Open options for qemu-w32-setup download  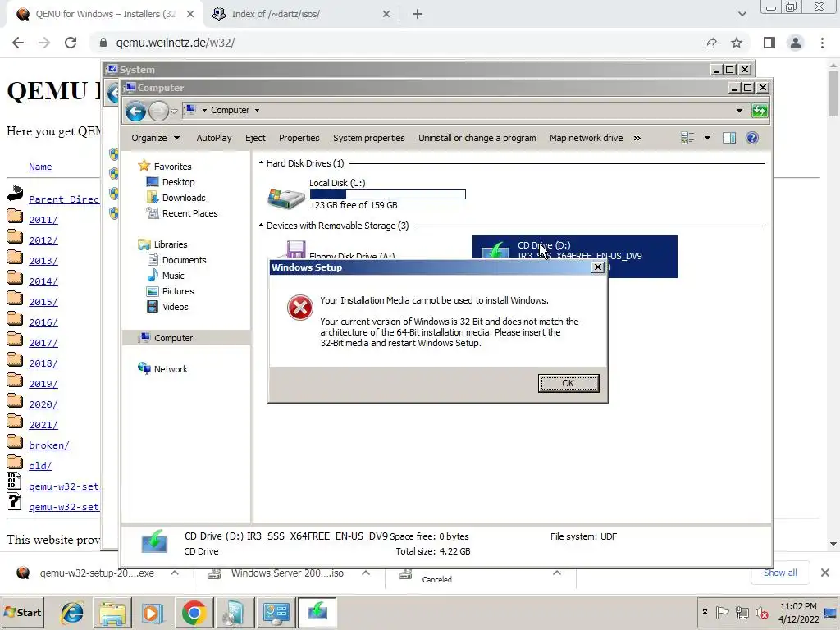(175, 573)
